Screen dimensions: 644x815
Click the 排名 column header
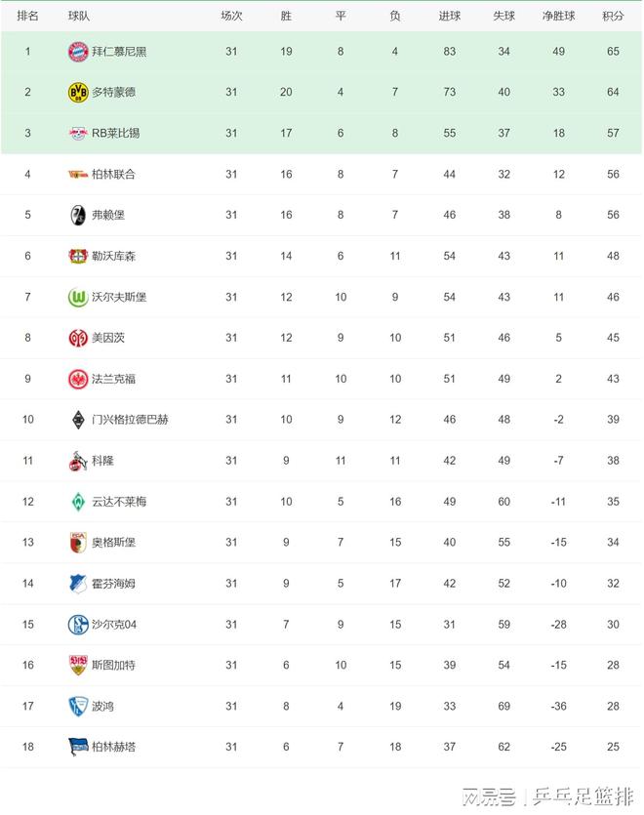(x=28, y=16)
